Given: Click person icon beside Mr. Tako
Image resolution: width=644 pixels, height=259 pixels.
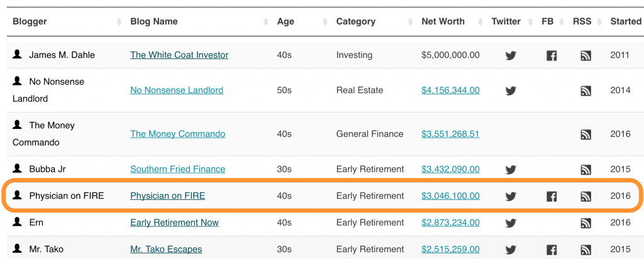Looking at the screenshot, I should [18, 249].
